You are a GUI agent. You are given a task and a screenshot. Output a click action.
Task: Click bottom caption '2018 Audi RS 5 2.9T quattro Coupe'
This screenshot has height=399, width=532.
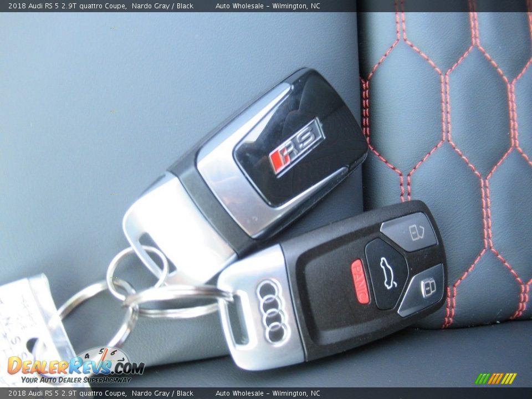click(66, 393)
